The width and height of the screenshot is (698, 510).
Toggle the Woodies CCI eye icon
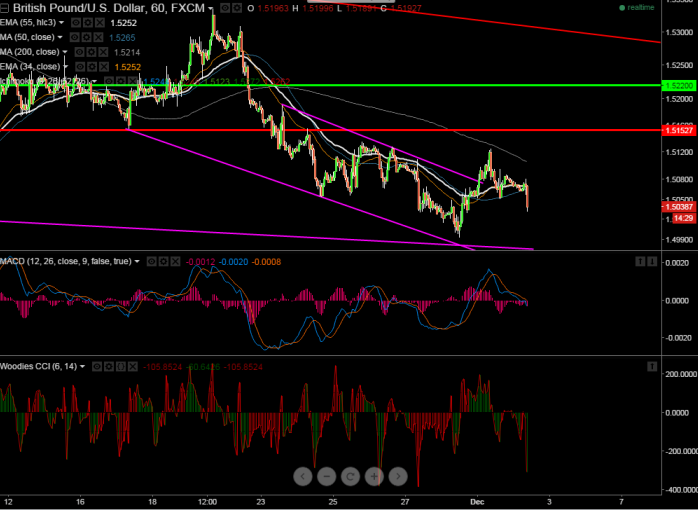point(97,367)
